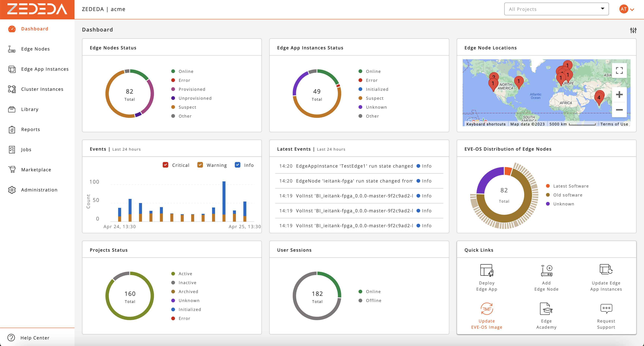Click the dashboard filter settings icon

coord(634,31)
